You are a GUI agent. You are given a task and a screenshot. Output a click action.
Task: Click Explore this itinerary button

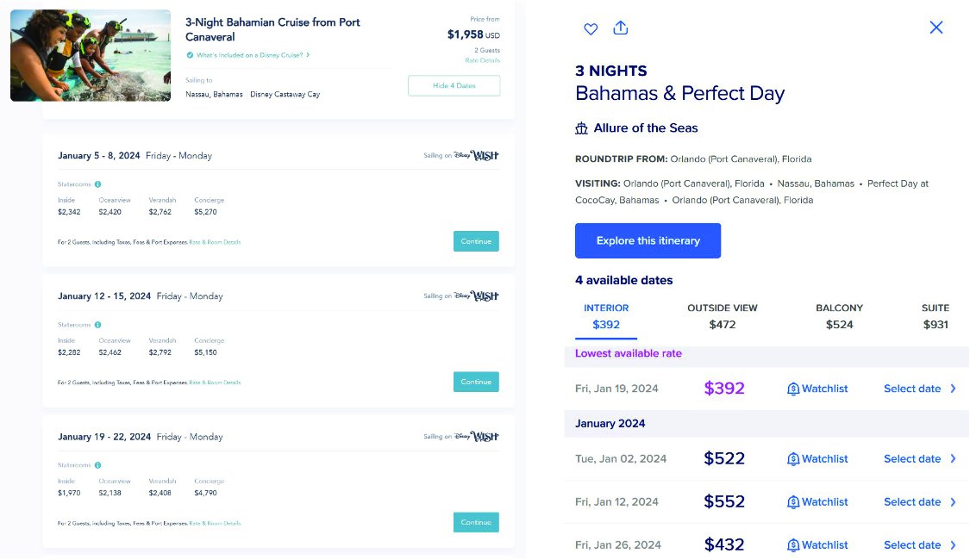pyautogui.click(x=648, y=240)
